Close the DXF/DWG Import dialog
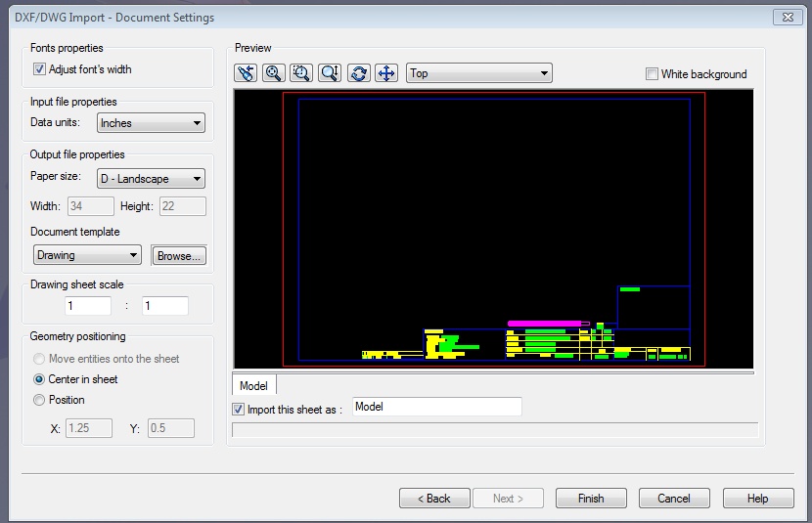Image resolution: width=812 pixels, height=523 pixels. [x=788, y=17]
